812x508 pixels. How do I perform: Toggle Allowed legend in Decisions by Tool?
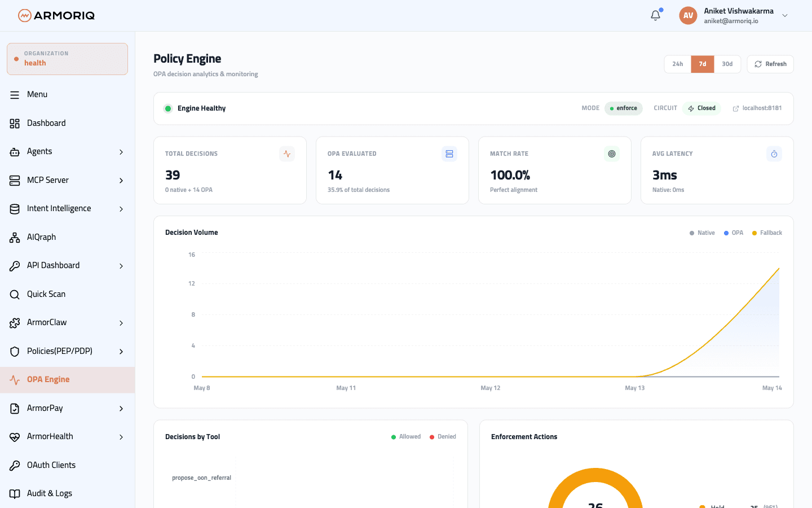(x=406, y=437)
